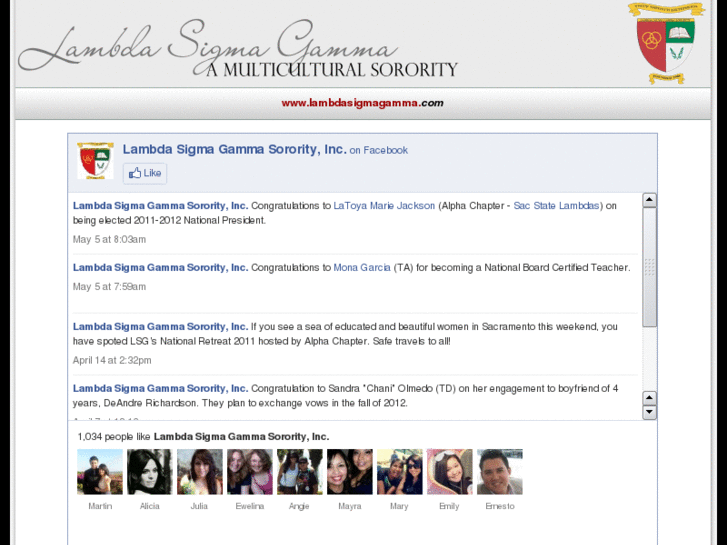The width and height of the screenshot is (727, 545).
Task: Click the Facebook Like button
Action: (145, 173)
